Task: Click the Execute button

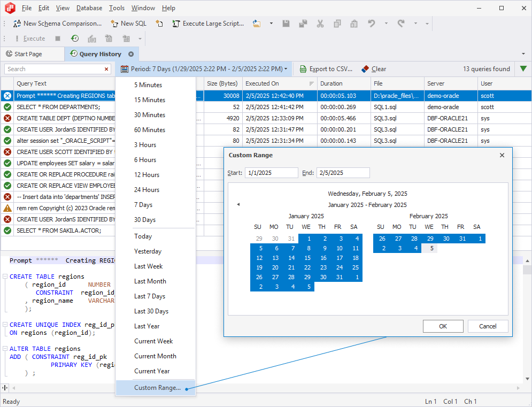Action: tap(30, 39)
